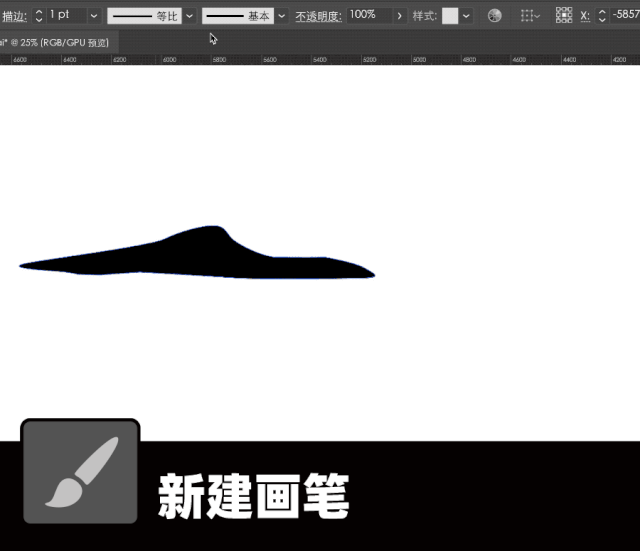Viewport: 640px width, 551px height.
Task: Click the X position value field
Action: coord(624,16)
